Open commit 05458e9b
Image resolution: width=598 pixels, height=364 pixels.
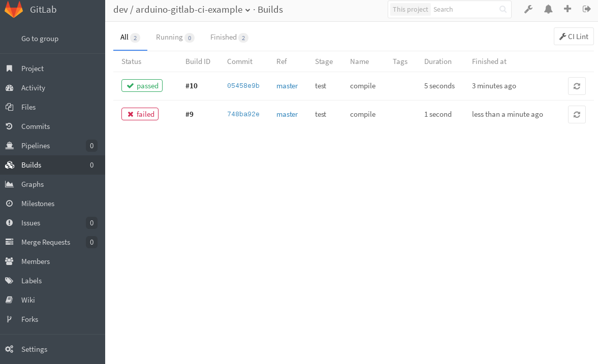click(243, 86)
